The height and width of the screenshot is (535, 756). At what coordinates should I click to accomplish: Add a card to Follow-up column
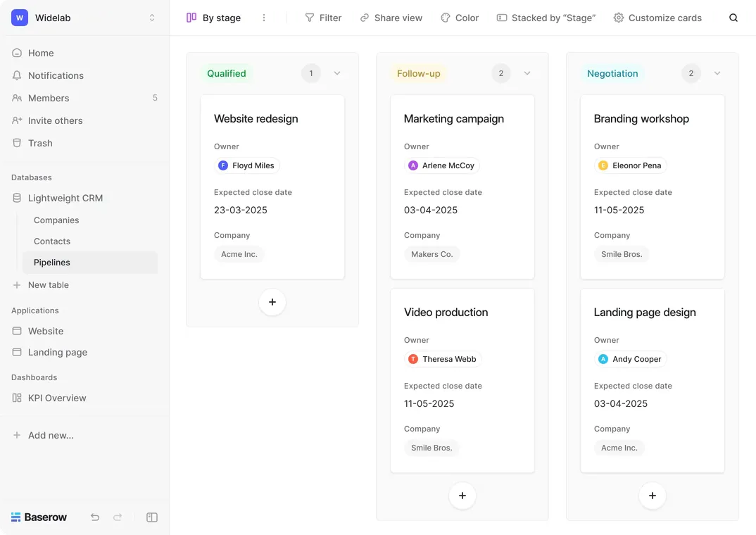point(462,496)
